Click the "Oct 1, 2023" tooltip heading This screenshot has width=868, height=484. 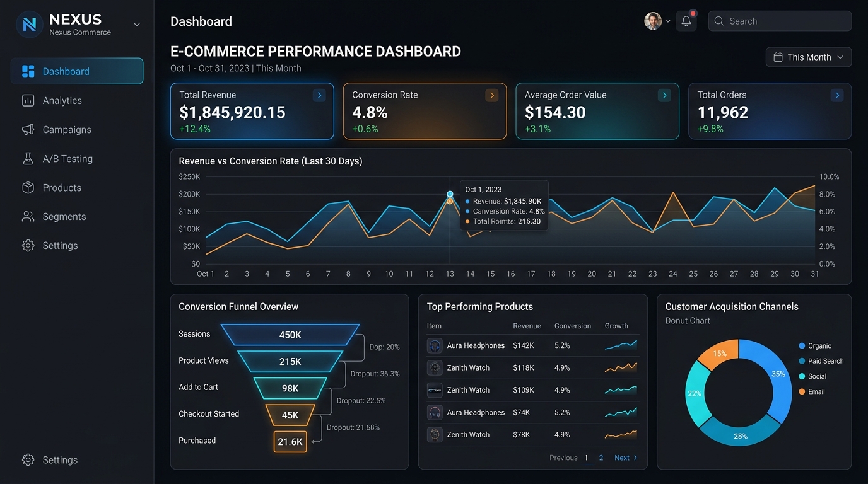[483, 189]
